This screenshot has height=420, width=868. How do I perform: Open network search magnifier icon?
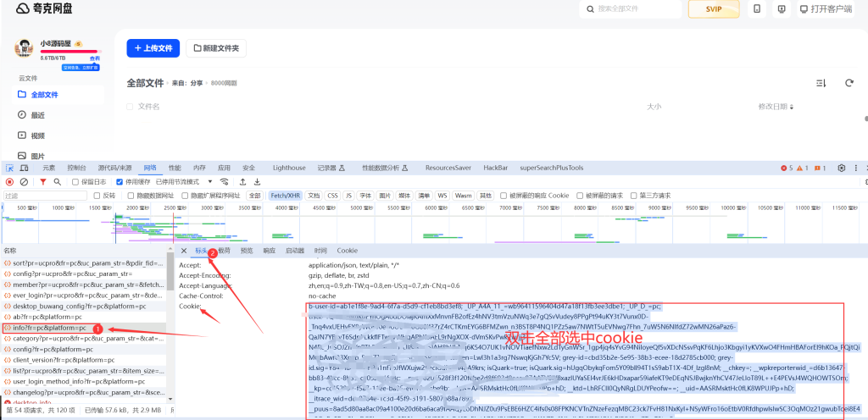pyautogui.click(x=58, y=181)
